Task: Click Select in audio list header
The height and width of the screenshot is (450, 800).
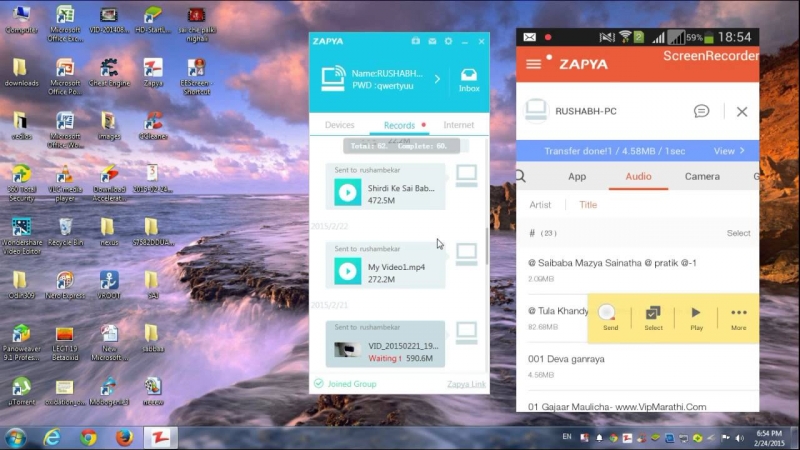Action: coord(738,233)
